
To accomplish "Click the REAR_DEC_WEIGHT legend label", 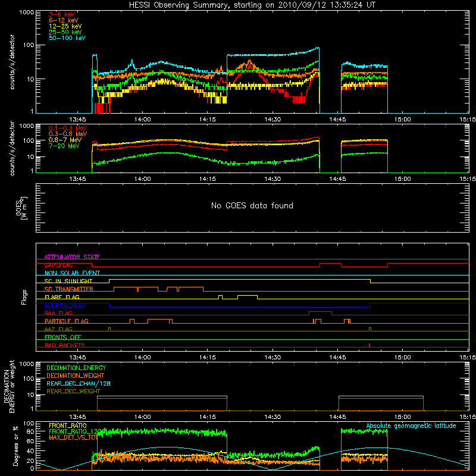I will pos(73,392).
